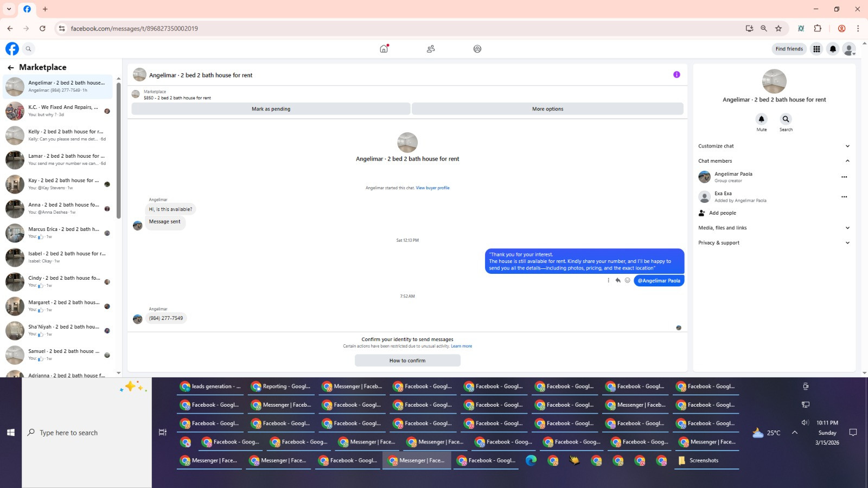This screenshot has height=488, width=868.
Task: Open Lamar's conversation in the list
Action: pyautogui.click(x=59, y=160)
